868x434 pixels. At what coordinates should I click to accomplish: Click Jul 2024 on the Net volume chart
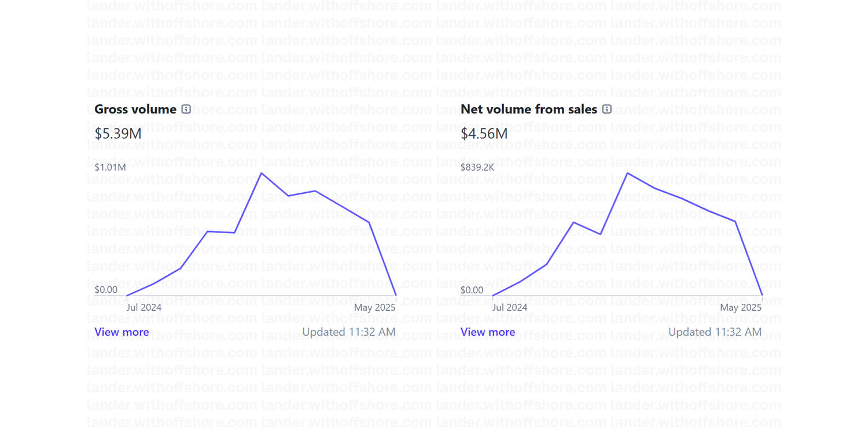click(510, 307)
